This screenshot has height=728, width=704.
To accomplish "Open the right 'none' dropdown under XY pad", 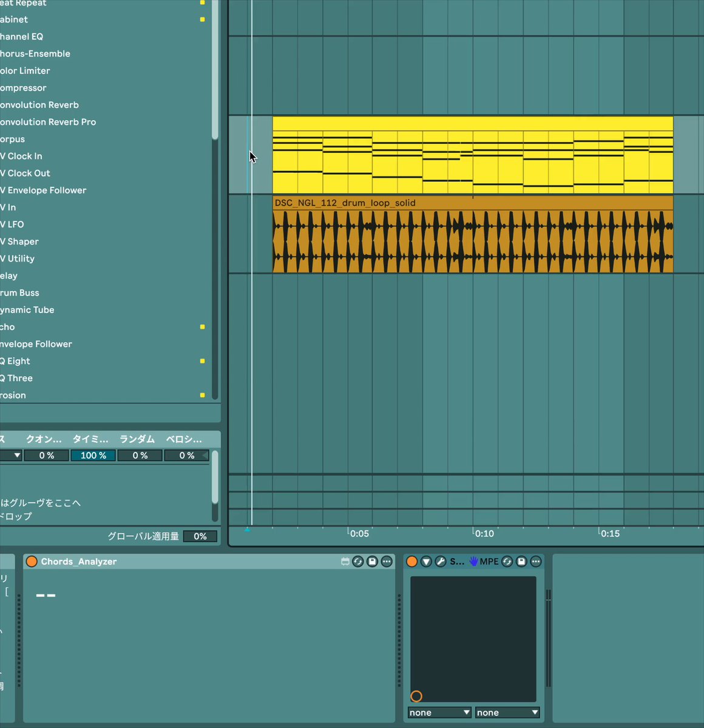I will pyautogui.click(x=507, y=712).
